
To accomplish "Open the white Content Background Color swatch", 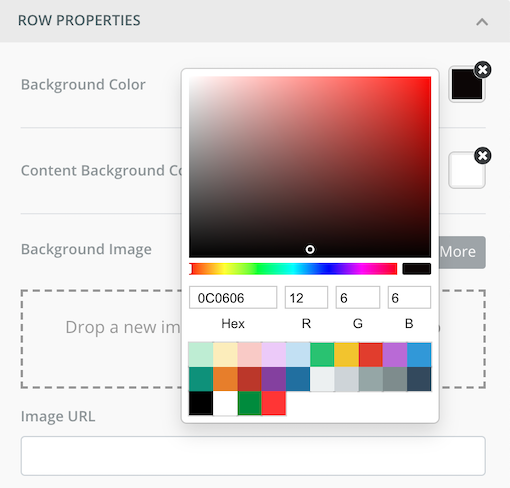I will 466,171.
